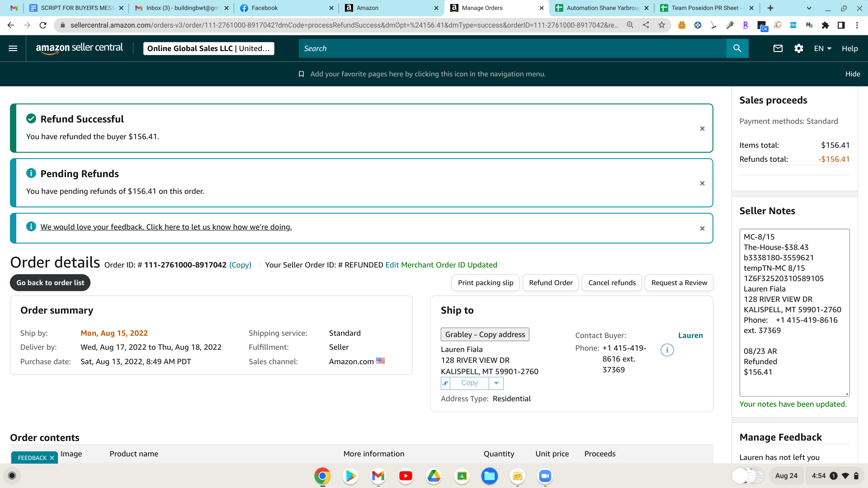Screen dimensions: 868x488
Task: Click inside the Seller Notes text area
Action: (x=794, y=313)
